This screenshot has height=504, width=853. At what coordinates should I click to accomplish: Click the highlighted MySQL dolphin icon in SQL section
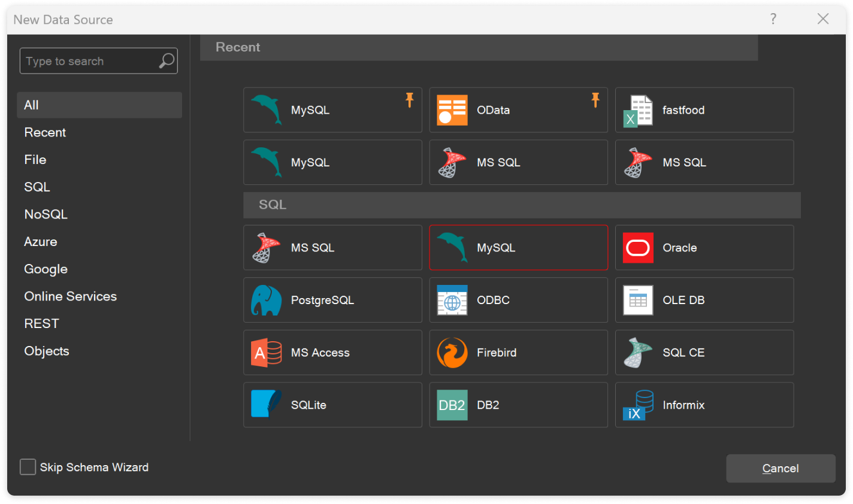452,247
